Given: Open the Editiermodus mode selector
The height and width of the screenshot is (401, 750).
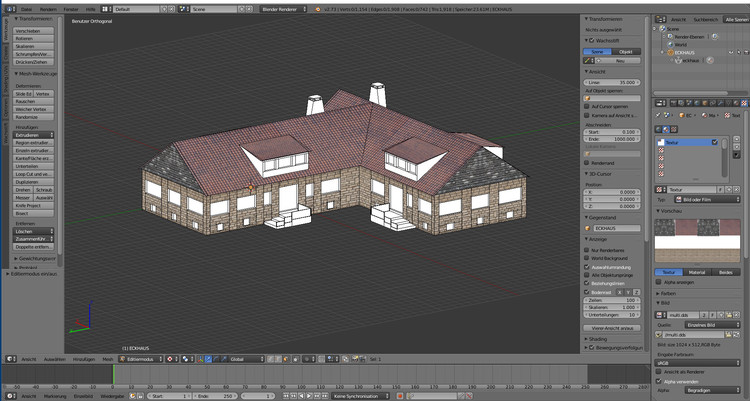Looking at the screenshot, I should 141,359.
